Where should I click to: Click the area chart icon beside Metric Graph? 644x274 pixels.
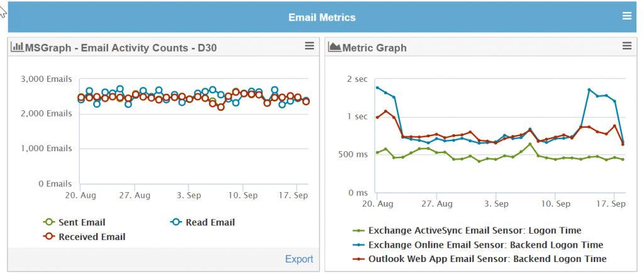point(335,47)
